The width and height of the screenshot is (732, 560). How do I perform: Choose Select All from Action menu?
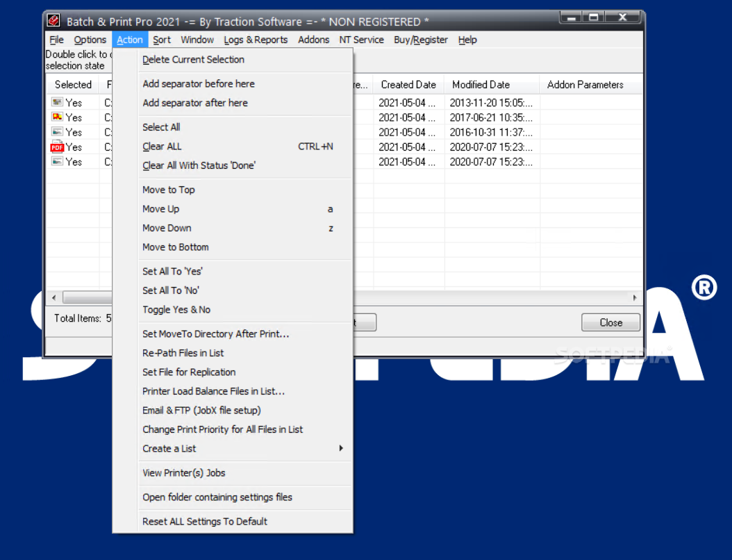[x=233, y=127]
